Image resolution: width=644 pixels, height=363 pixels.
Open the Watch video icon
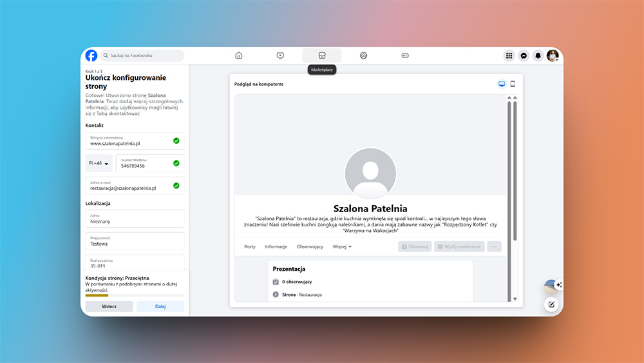point(280,55)
